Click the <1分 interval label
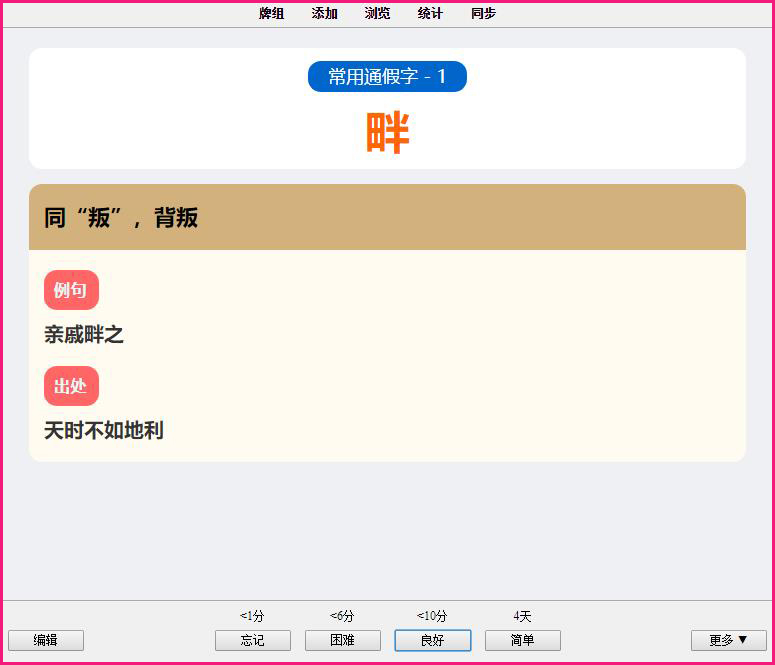The height and width of the screenshot is (665, 775). point(252,616)
